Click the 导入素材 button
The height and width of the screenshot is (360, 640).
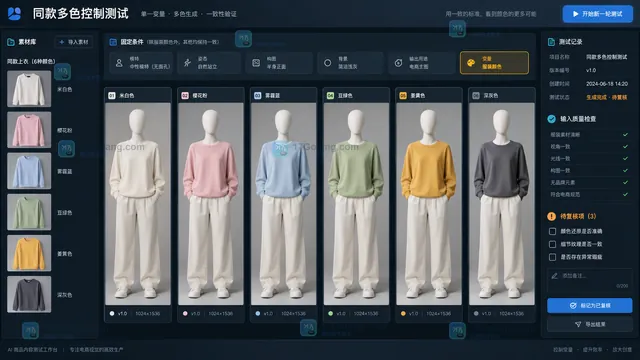73,42
